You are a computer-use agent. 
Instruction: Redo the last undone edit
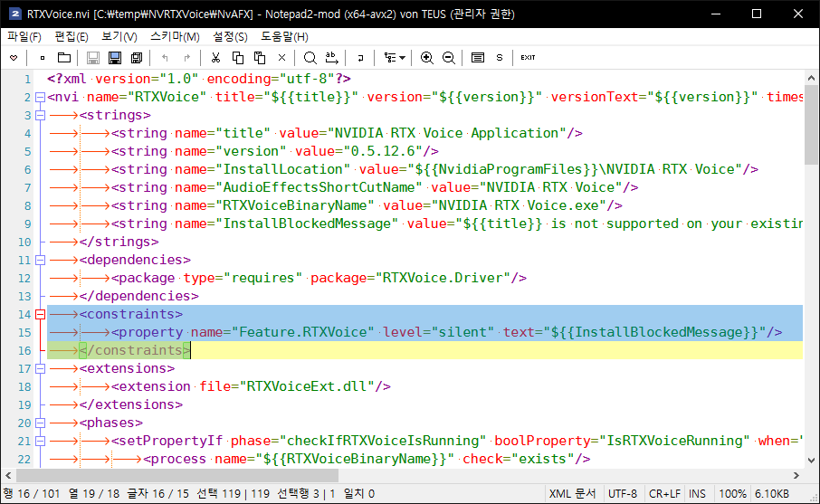coord(186,58)
